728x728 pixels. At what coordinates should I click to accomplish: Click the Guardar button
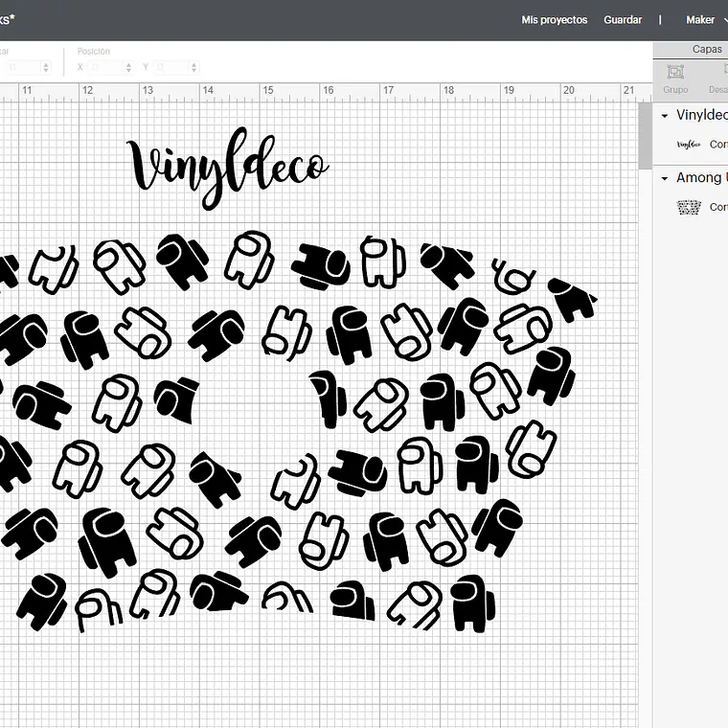pyautogui.click(x=623, y=20)
